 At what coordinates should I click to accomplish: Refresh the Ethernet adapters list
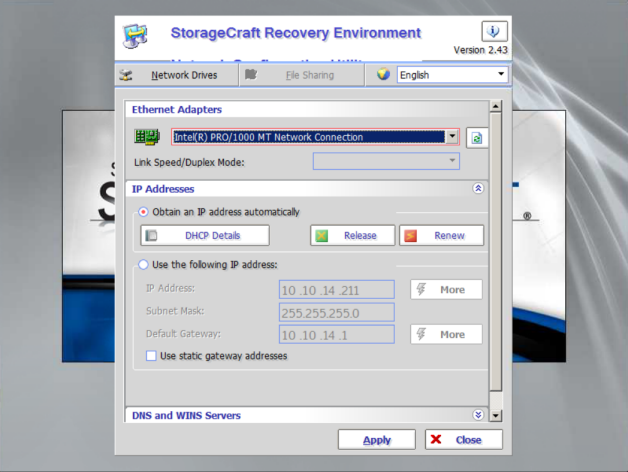(477, 138)
